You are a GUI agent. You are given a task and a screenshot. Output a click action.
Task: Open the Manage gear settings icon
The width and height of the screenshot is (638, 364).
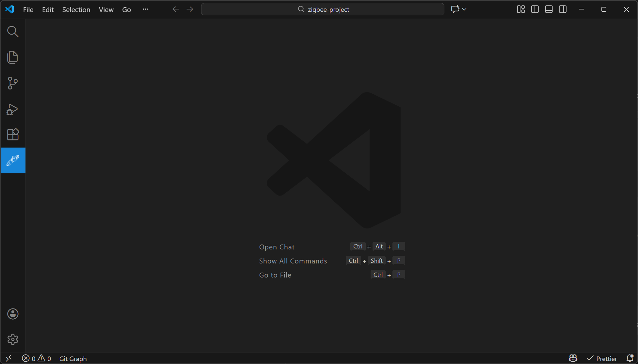pos(13,340)
